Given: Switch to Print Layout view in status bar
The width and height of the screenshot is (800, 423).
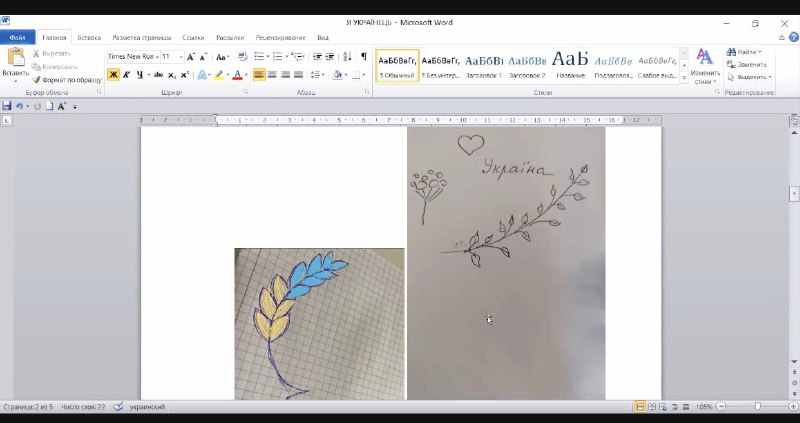Looking at the screenshot, I should (x=639, y=407).
